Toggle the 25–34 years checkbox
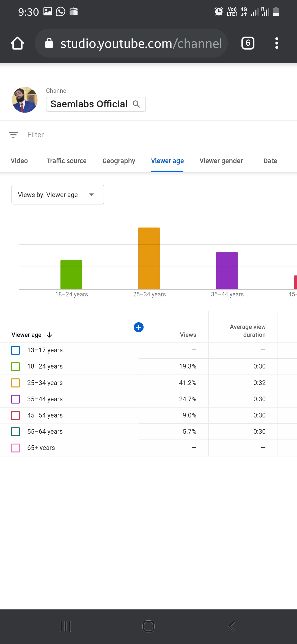The image size is (297, 644). (15, 383)
